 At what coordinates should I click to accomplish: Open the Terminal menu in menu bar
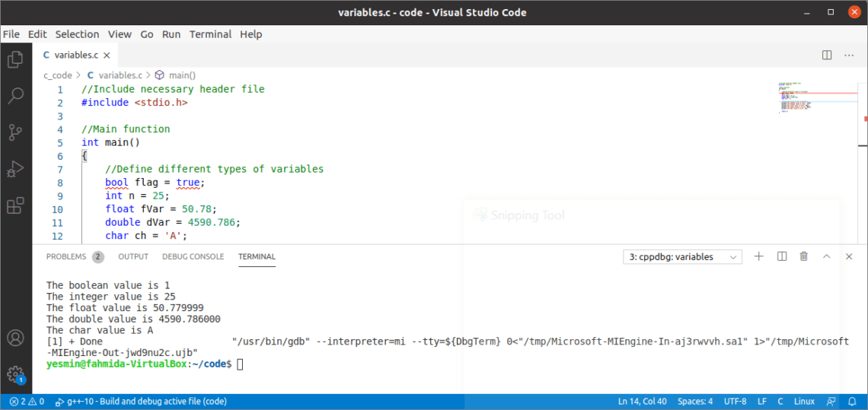coord(210,34)
